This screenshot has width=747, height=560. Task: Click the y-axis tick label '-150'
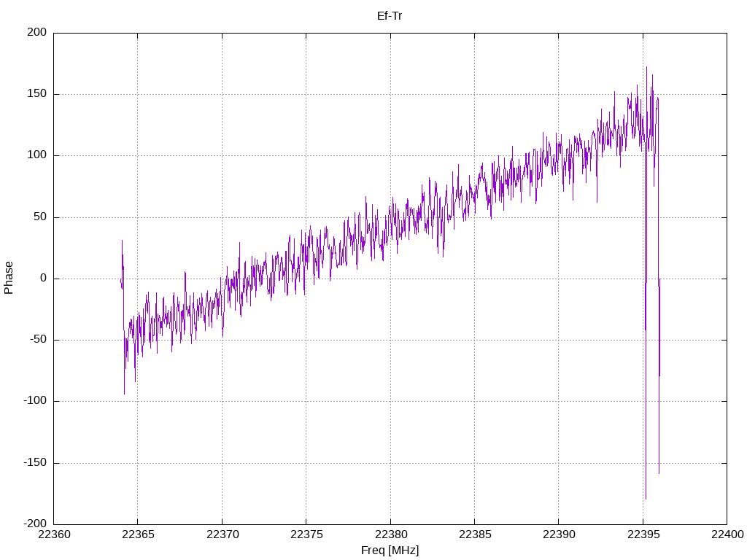pyautogui.click(x=35, y=462)
